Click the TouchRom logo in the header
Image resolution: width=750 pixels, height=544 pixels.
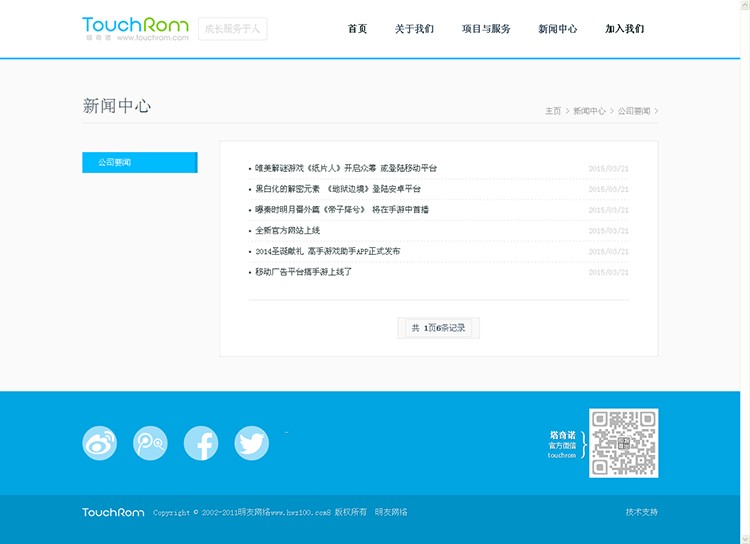click(x=135, y=29)
